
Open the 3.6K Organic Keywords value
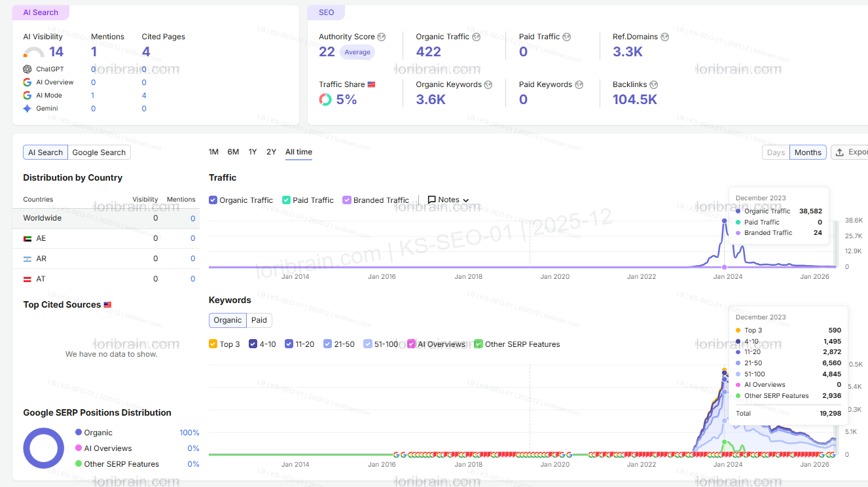point(431,99)
